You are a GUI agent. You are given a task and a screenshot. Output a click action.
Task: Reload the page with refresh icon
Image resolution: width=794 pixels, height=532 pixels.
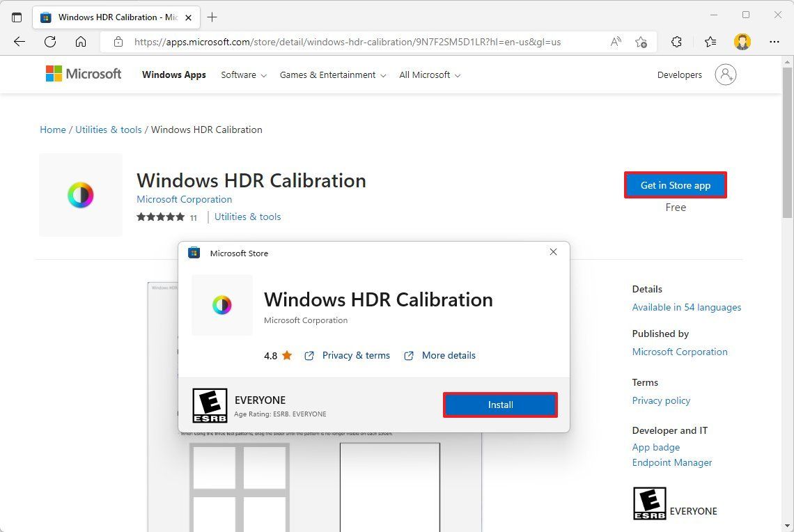pyautogui.click(x=50, y=42)
